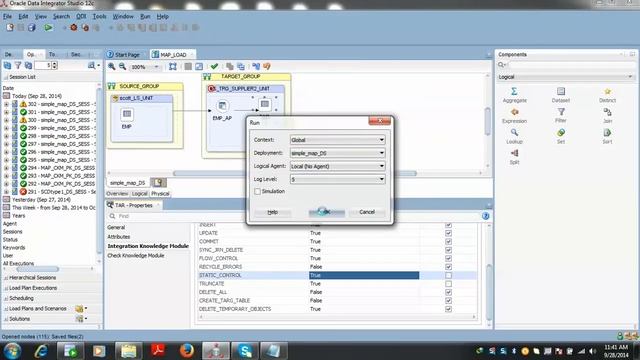640x360 pixels.
Task: Select Integration Knowledge Module section
Action: 148,246
